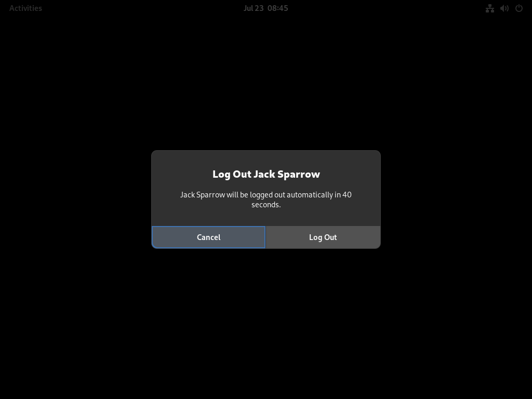This screenshot has width=532, height=399.
Task: Click the volume speaker icon
Action: [504, 8]
